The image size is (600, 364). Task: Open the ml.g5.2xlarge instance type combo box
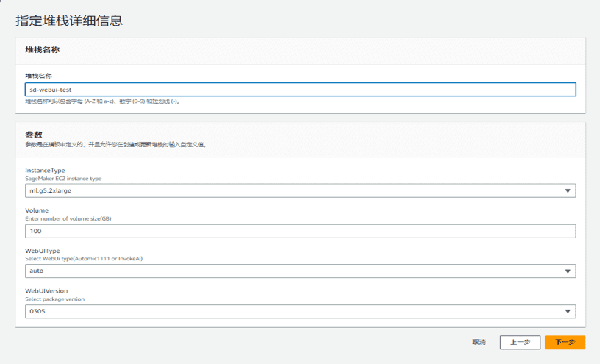tap(294, 190)
